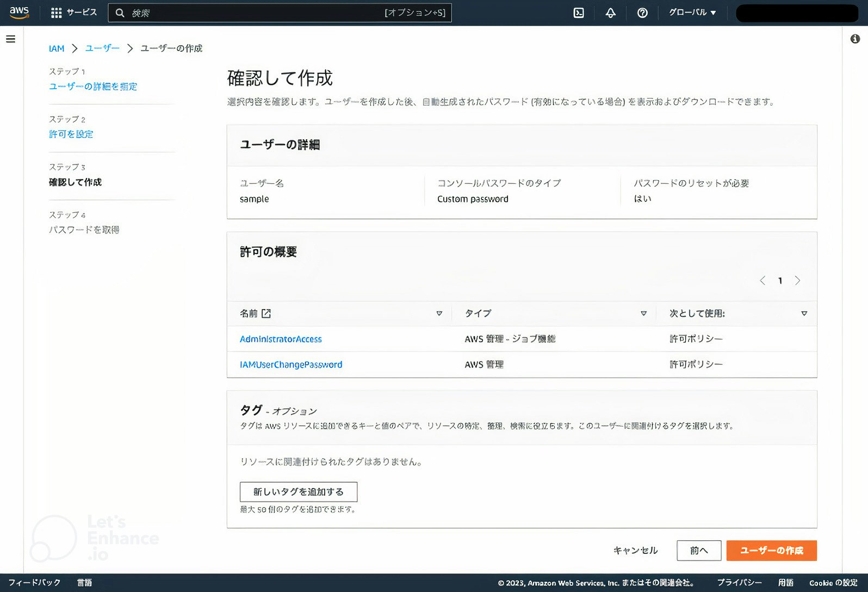868x592 pixels.
Task: Click 前へ button
Action: (x=699, y=551)
